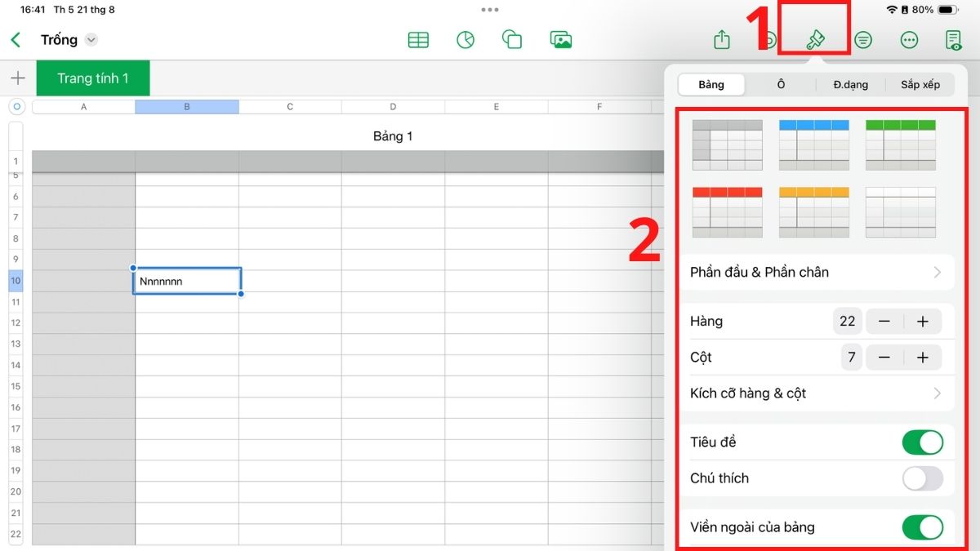Image resolution: width=980 pixels, height=551 pixels.
Task: Select row header 1
Action: [16, 162]
